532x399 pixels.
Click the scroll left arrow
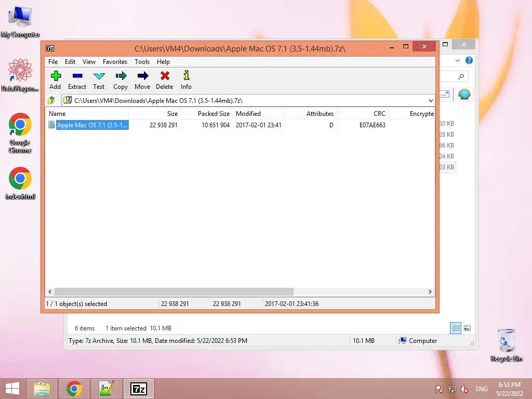50,292
